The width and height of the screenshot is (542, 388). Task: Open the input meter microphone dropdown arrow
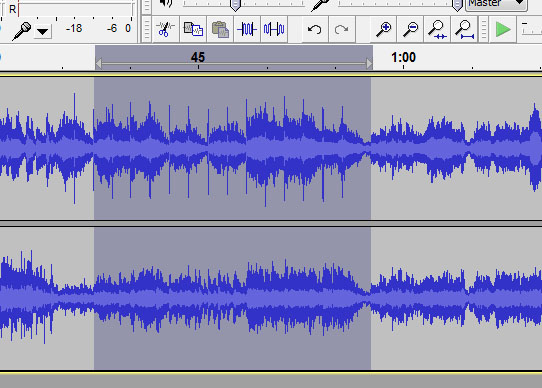[x=43, y=32]
